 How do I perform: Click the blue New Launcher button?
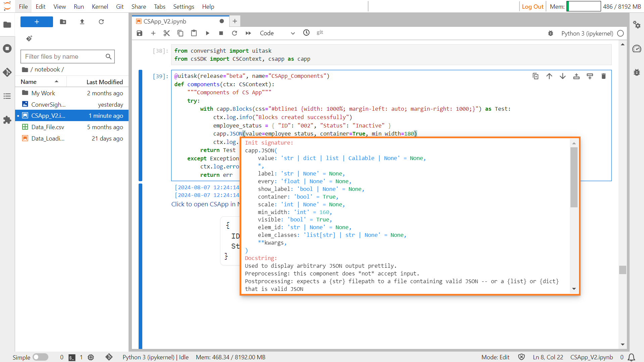coord(37,22)
